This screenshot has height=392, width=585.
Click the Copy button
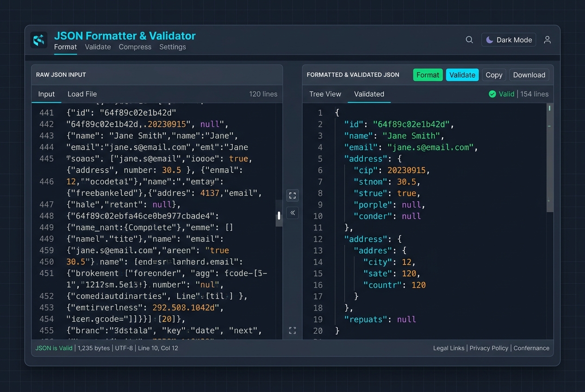click(x=494, y=75)
